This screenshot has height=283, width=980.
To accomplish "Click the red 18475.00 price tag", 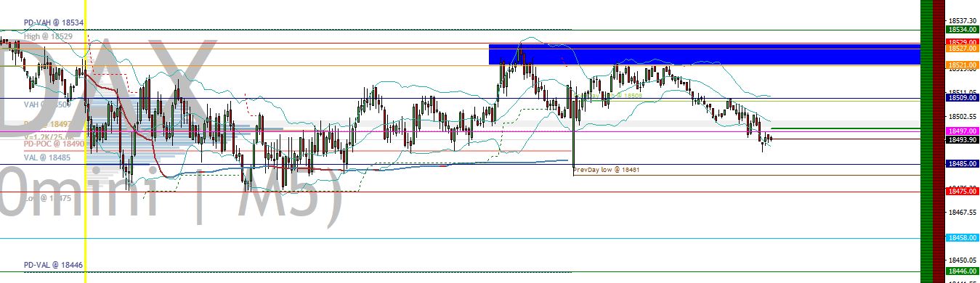I will pos(962,191).
